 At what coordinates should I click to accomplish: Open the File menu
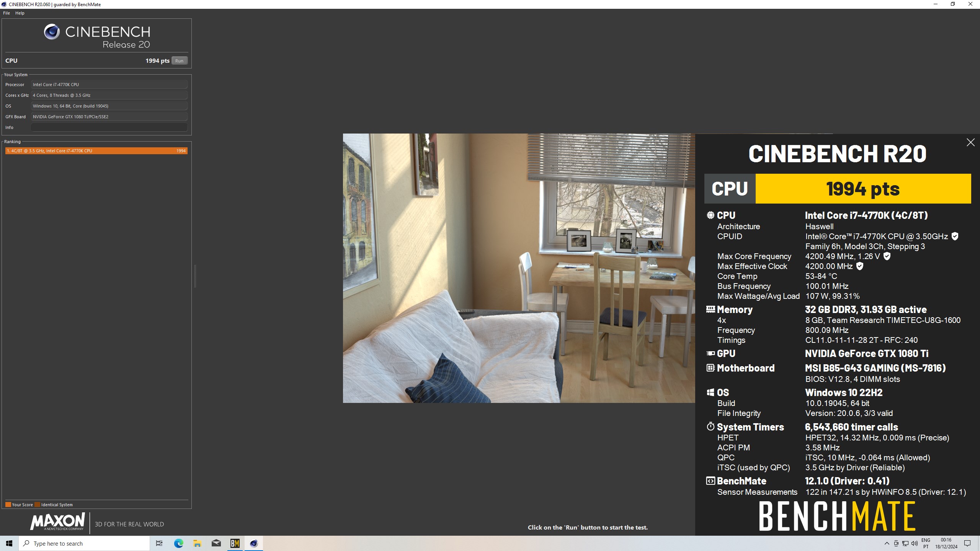tap(7, 13)
